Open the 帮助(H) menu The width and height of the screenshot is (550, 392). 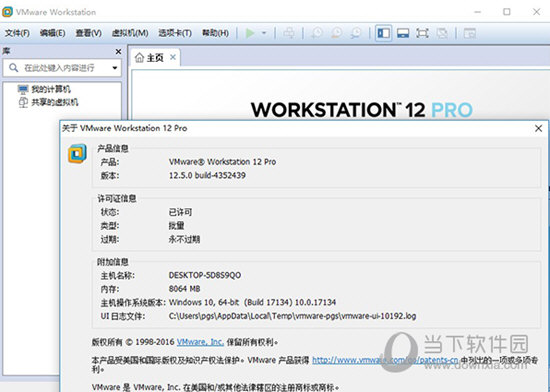(215, 33)
